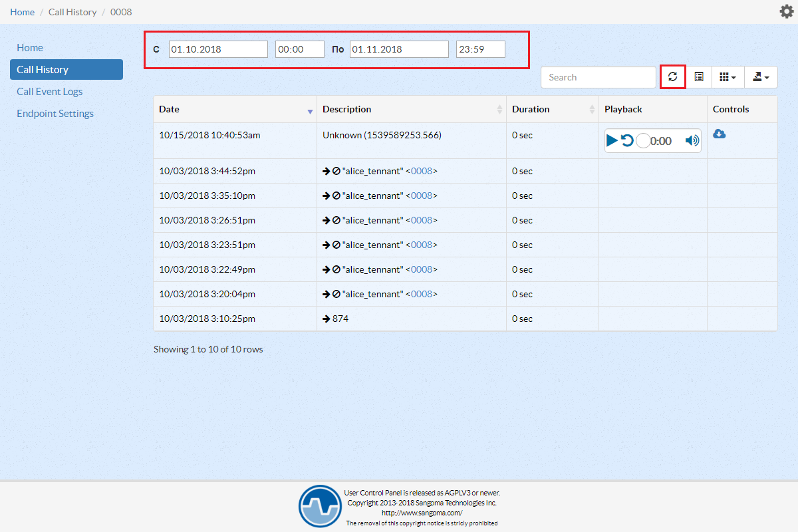Edit the end date field 01.11.2018

click(399, 49)
